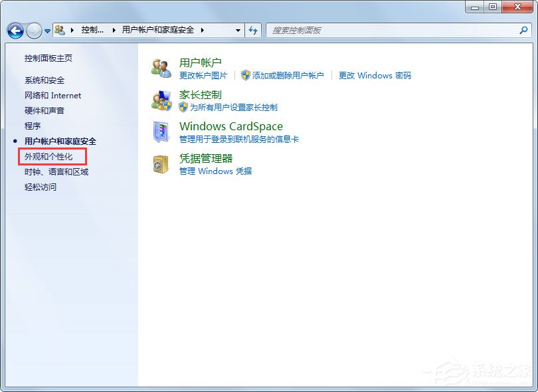Click the back navigation arrow

pyautogui.click(x=15, y=31)
